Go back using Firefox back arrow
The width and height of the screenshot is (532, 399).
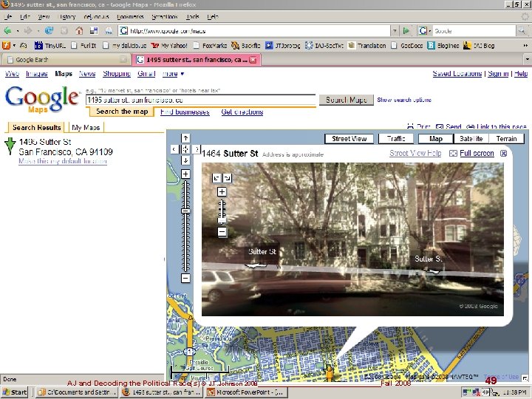click(x=7, y=31)
